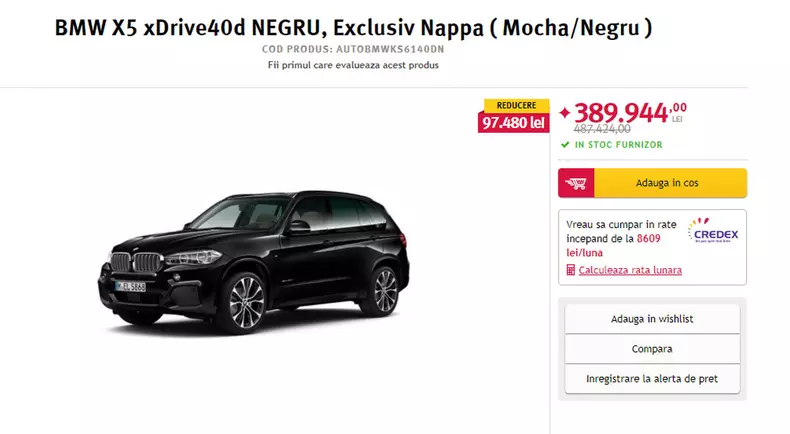Select Adauga in wishlist
This screenshot has width=790, height=434.
pos(652,319)
